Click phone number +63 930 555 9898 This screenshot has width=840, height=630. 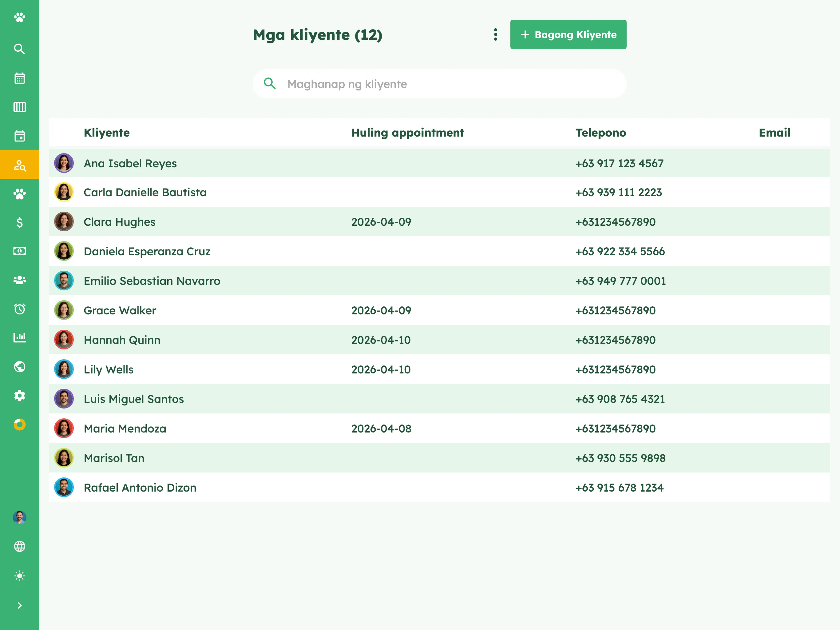620,458
